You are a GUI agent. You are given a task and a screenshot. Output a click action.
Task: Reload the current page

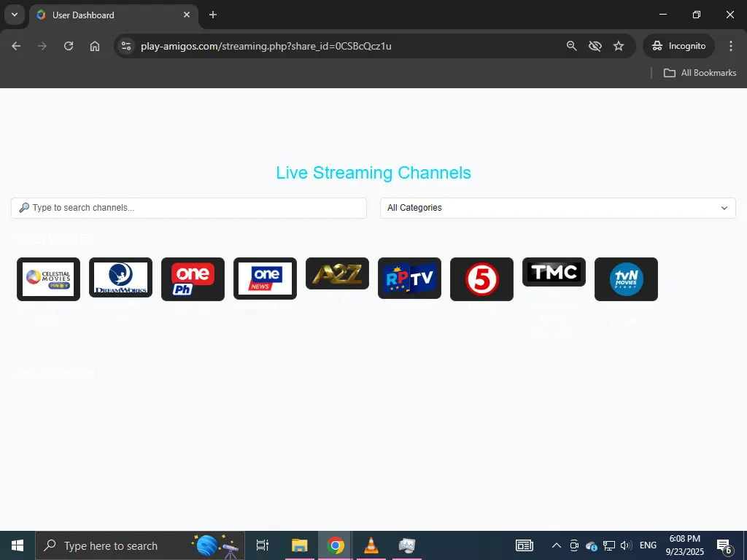[69, 46]
